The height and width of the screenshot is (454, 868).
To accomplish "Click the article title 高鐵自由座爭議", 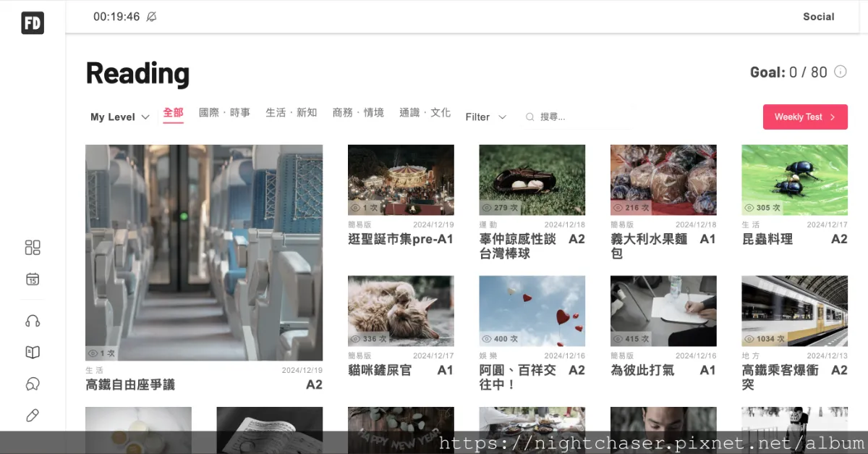I will 130,384.
